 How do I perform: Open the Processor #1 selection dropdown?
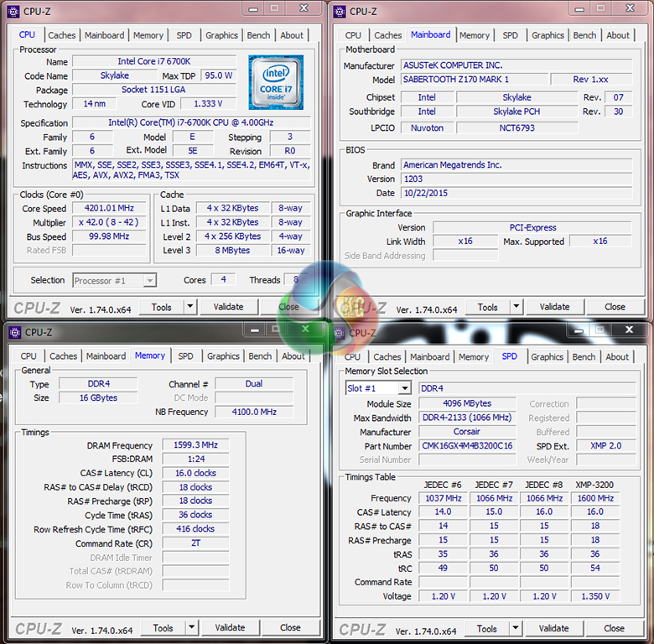[150, 281]
